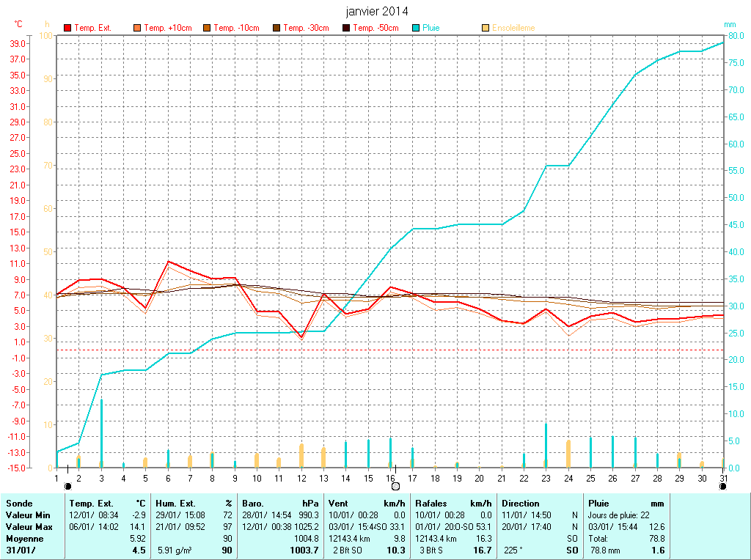Image resolution: width=751 pixels, height=560 pixels.
Task: Click the full moon icon below day 16
Action: click(396, 486)
